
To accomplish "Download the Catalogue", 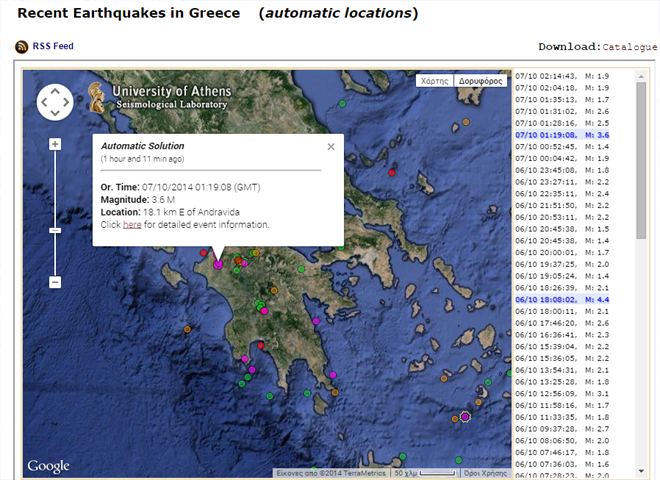I will pos(629,47).
